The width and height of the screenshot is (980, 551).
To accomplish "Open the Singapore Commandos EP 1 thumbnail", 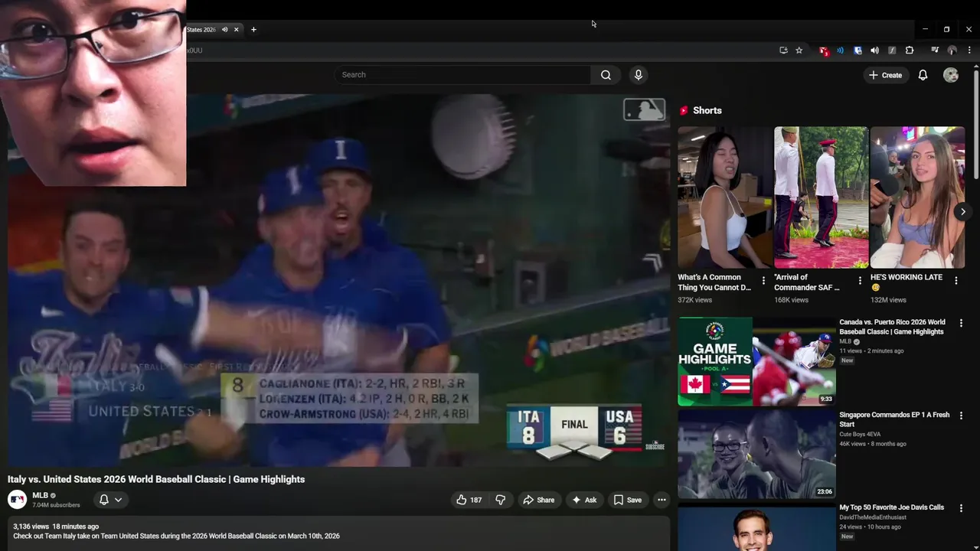I will [x=756, y=454].
